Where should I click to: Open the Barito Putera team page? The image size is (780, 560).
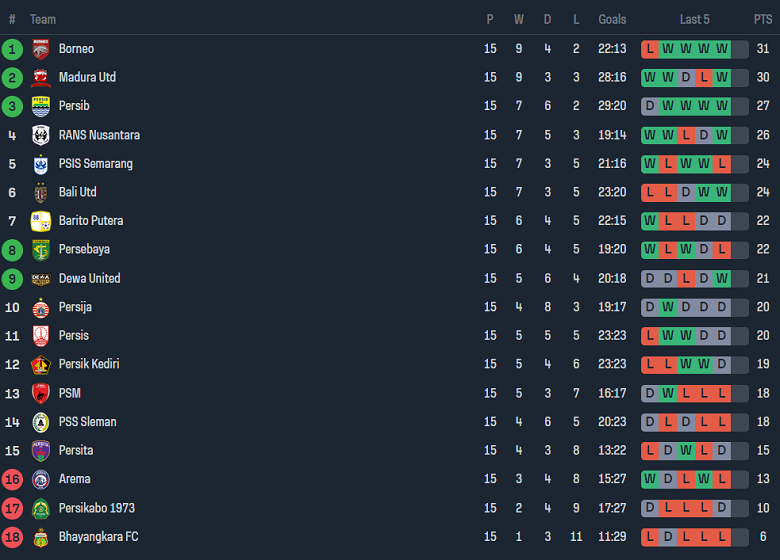pos(91,221)
